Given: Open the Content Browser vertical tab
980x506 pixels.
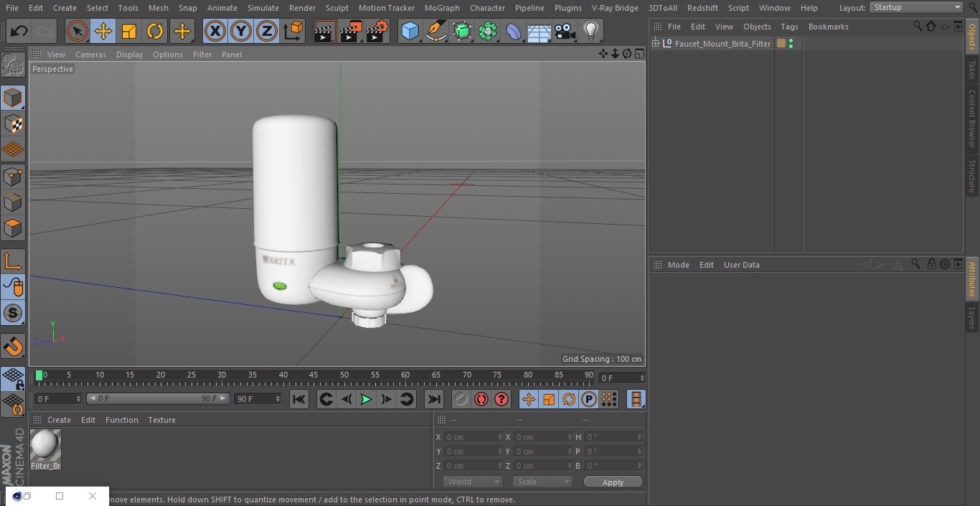Looking at the screenshot, I should 972,118.
